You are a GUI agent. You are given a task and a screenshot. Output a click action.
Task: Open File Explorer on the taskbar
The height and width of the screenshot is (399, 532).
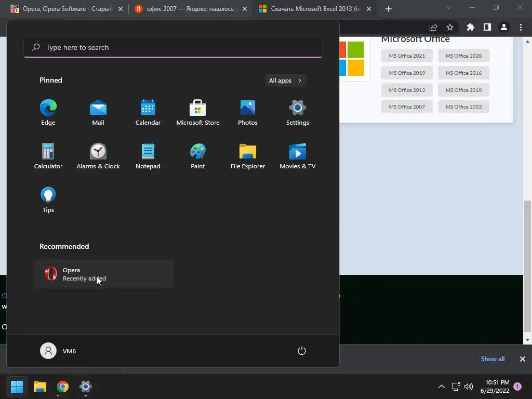click(39, 387)
